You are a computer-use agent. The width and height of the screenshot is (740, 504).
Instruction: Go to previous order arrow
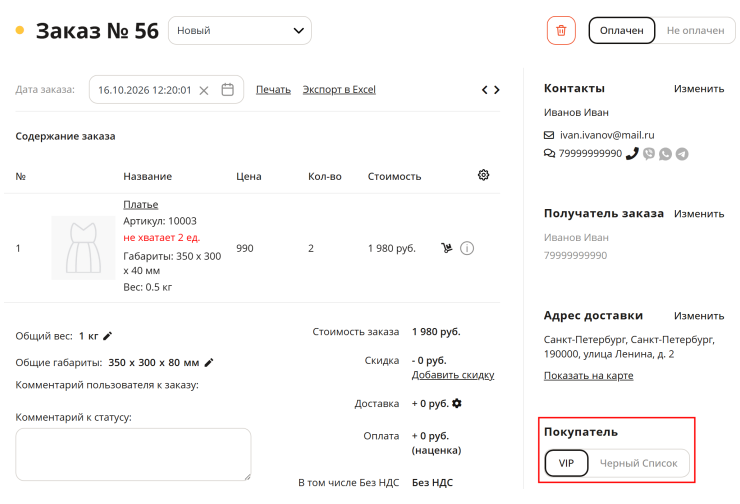coord(485,90)
